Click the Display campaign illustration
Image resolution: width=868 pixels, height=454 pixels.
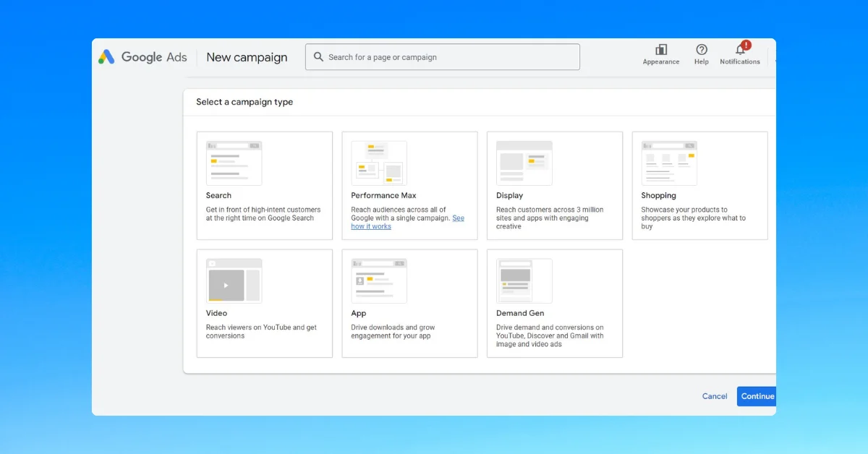(x=524, y=163)
